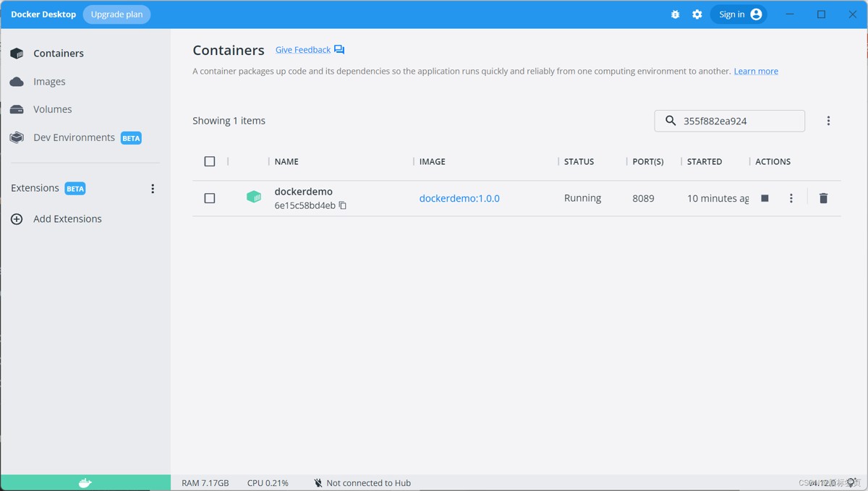Minimize the Docker Desktop window
The height and width of the screenshot is (491, 868).
tap(790, 14)
